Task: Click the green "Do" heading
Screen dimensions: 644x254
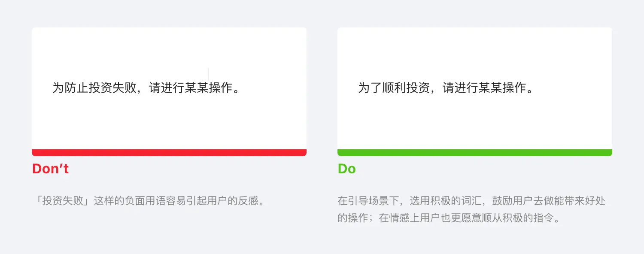Action: [346, 169]
